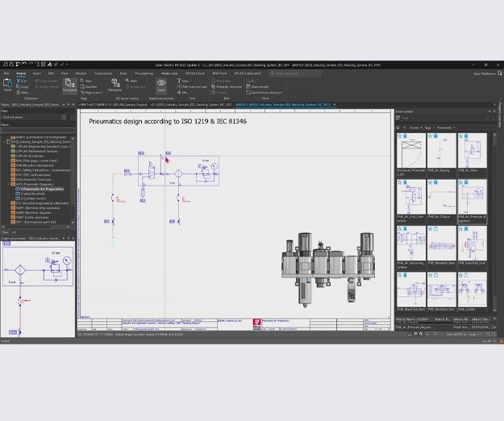Click Path function text icon
Viewport: 504px width, 421px height.
[x=179, y=87]
